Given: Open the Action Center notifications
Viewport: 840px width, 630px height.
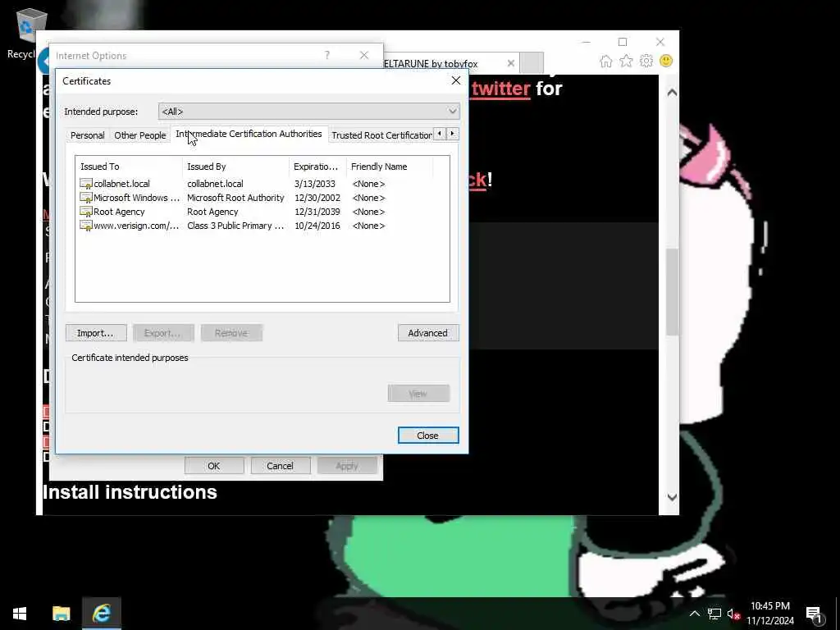Looking at the screenshot, I should (x=815, y=614).
